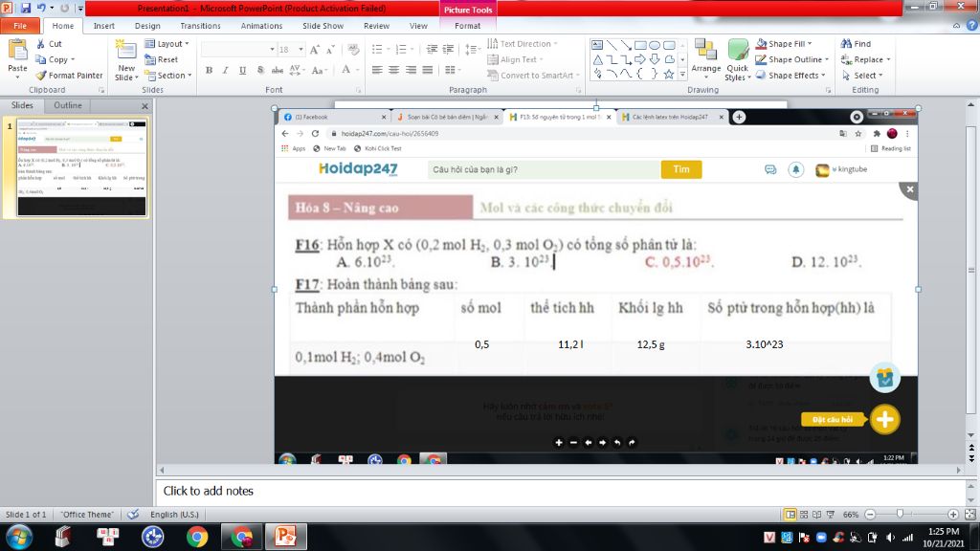This screenshot has width=980, height=551.
Task: Align text left in Paragraph group
Action: (377, 70)
